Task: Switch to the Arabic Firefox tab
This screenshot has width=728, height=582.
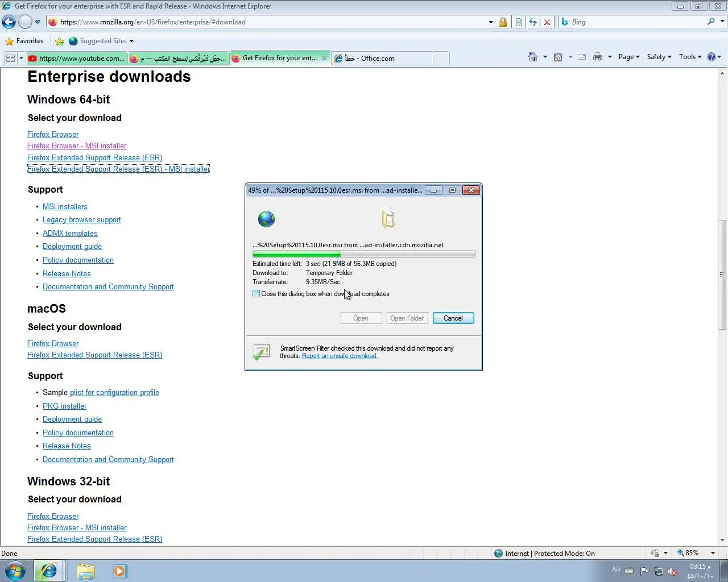Action: [x=178, y=58]
